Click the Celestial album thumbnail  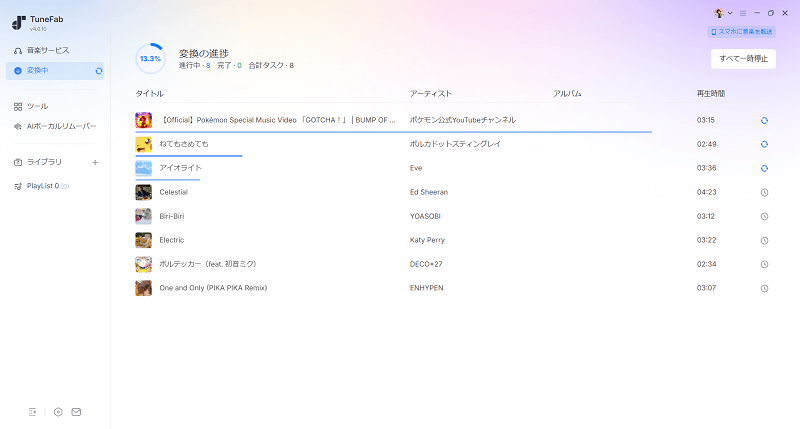[x=143, y=192]
